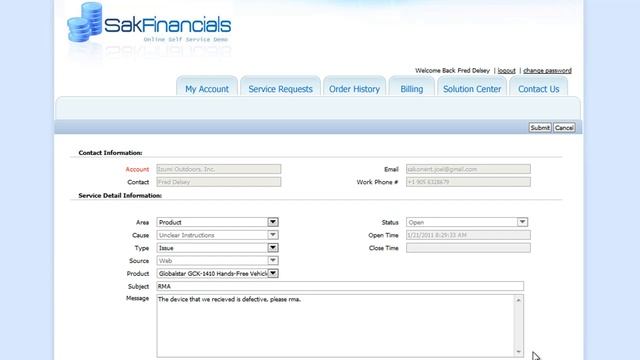Submit the service request form

(x=540, y=128)
